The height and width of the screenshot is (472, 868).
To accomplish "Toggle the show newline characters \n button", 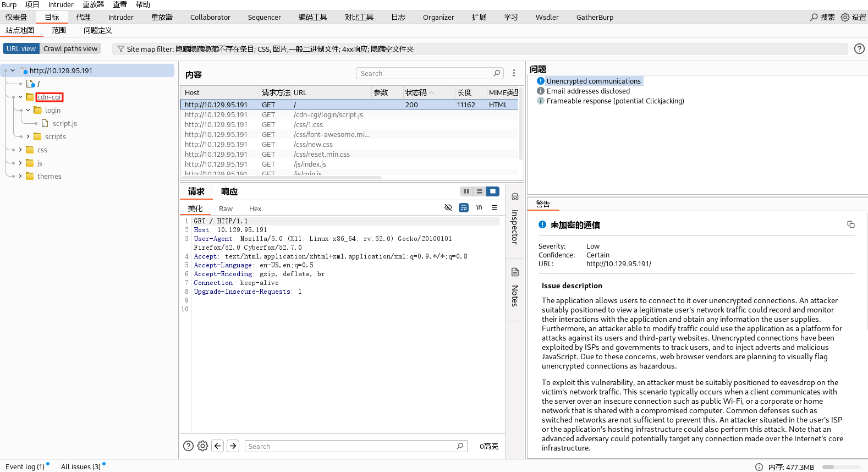I will tap(479, 207).
